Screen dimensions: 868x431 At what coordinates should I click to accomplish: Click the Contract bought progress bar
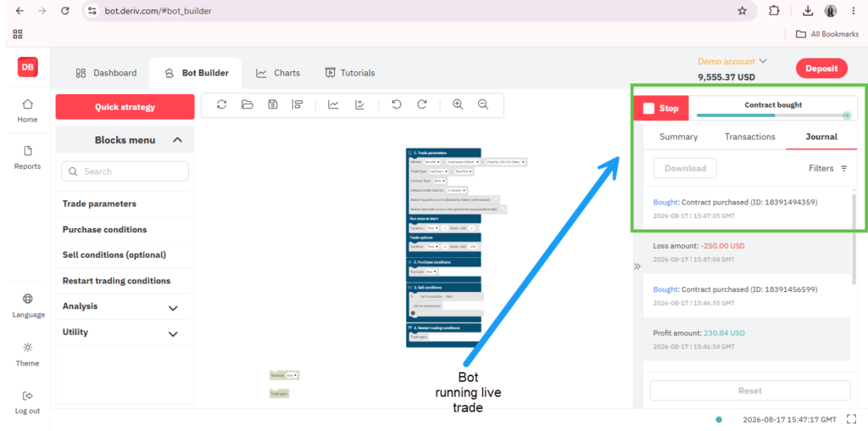pyautogui.click(x=773, y=115)
